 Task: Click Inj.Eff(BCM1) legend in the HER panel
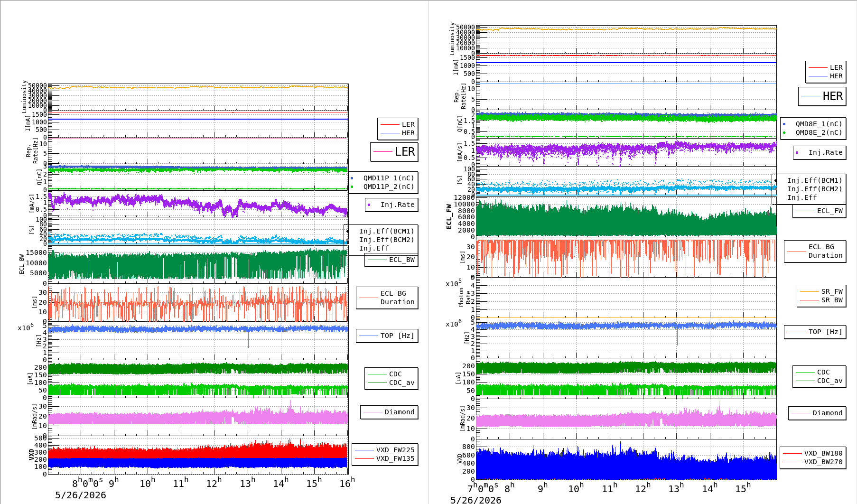click(814, 180)
